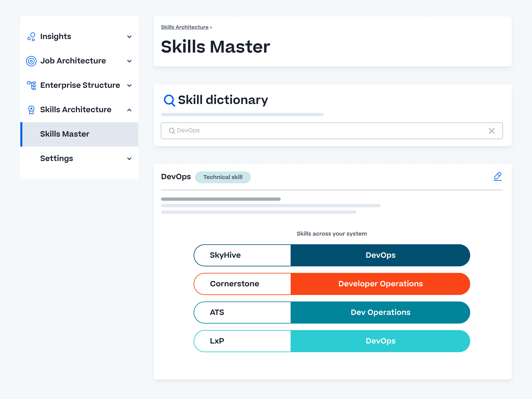532x399 pixels.
Task: Click the Insights bubbles icon
Action: tap(31, 37)
